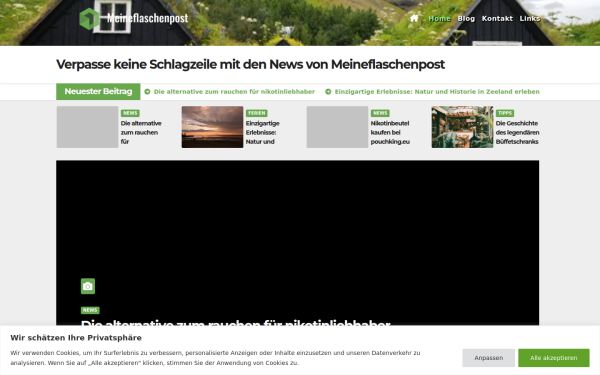
Task: Accept cookies with 'Alle akzeptieren' button
Action: pos(554,358)
